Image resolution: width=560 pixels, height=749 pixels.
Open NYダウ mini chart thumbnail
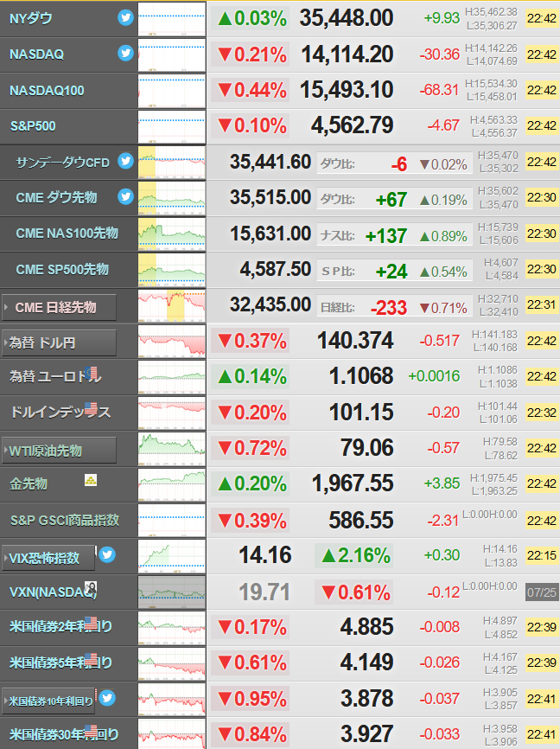[172, 19]
